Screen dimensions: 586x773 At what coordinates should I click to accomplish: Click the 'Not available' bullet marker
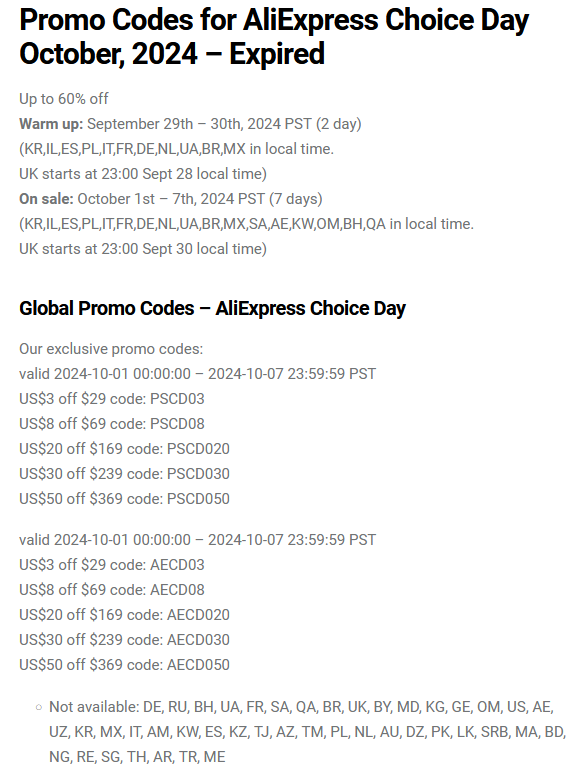39,707
